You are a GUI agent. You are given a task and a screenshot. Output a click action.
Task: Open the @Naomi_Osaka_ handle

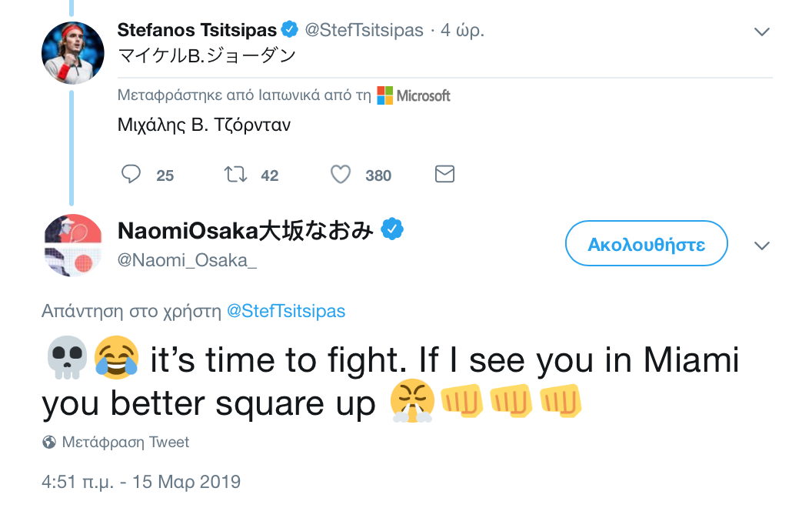[x=187, y=260]
